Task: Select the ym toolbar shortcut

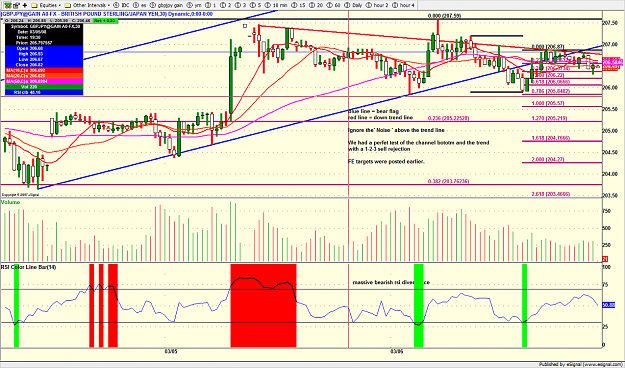Action: (195, 5)
